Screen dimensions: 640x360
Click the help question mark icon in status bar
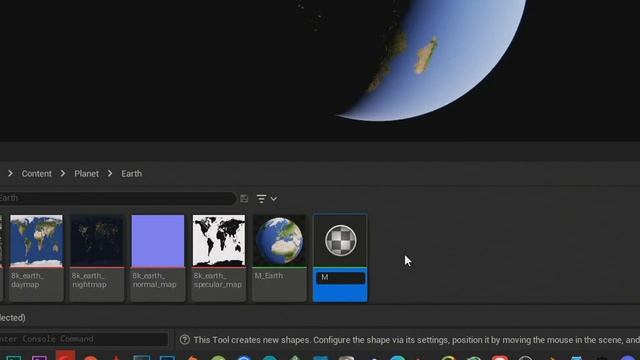[x=184, y=340]
